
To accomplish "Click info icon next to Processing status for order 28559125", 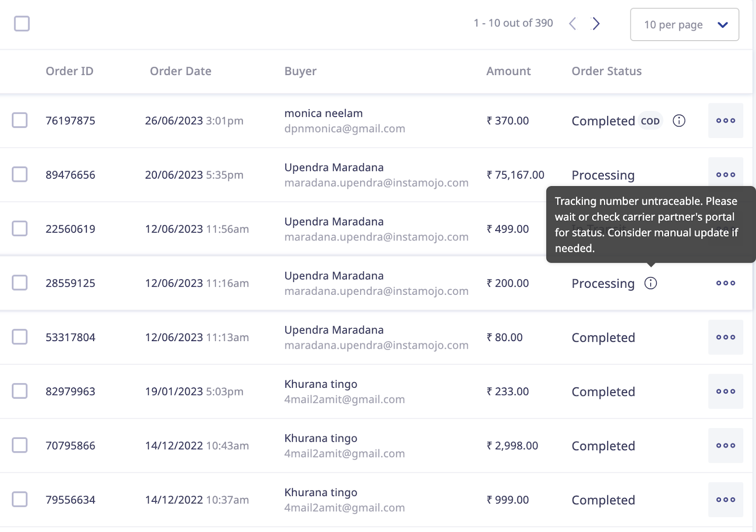I will (x=651, y=283).
